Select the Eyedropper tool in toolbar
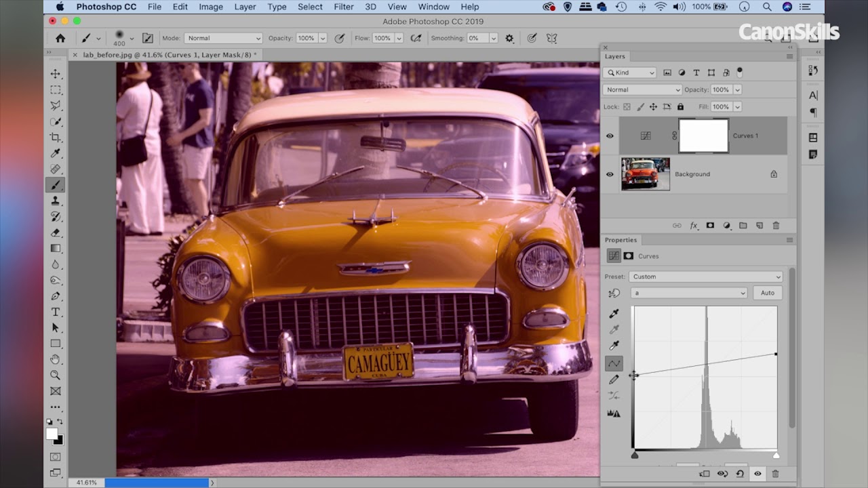The height and width of the screenshot is (488, 868). (x=56, y=153)
